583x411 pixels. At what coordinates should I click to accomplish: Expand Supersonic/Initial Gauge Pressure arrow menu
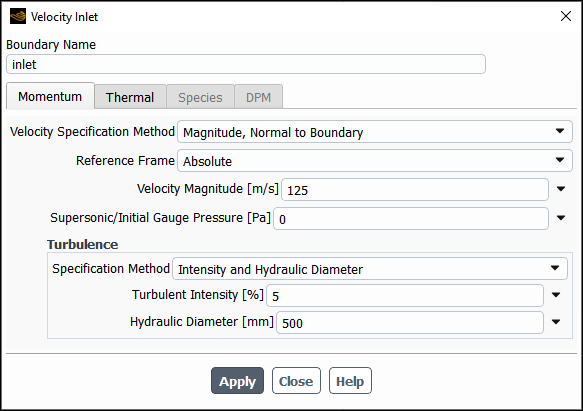pos(561,218)
